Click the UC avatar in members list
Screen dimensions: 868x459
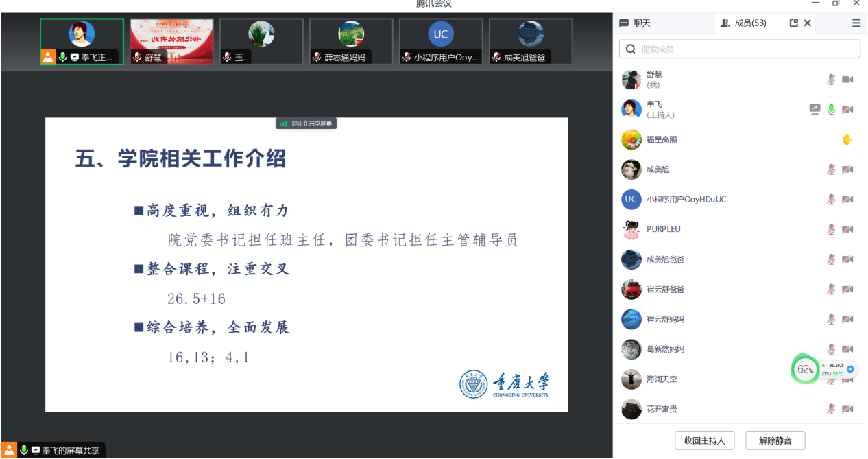631,200
